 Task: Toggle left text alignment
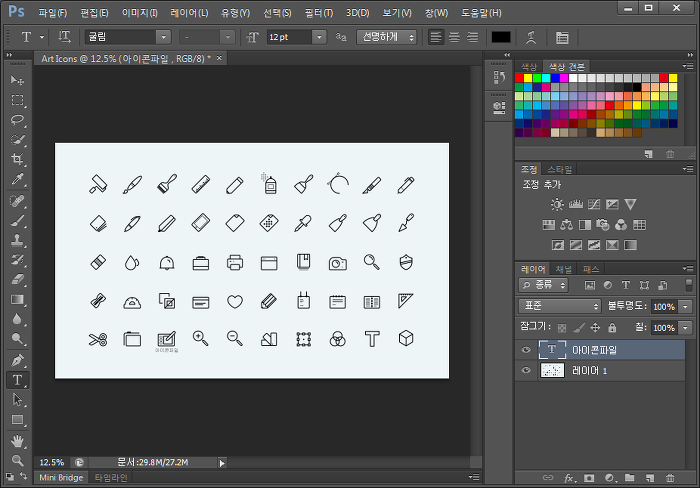[x=436, y=37]
